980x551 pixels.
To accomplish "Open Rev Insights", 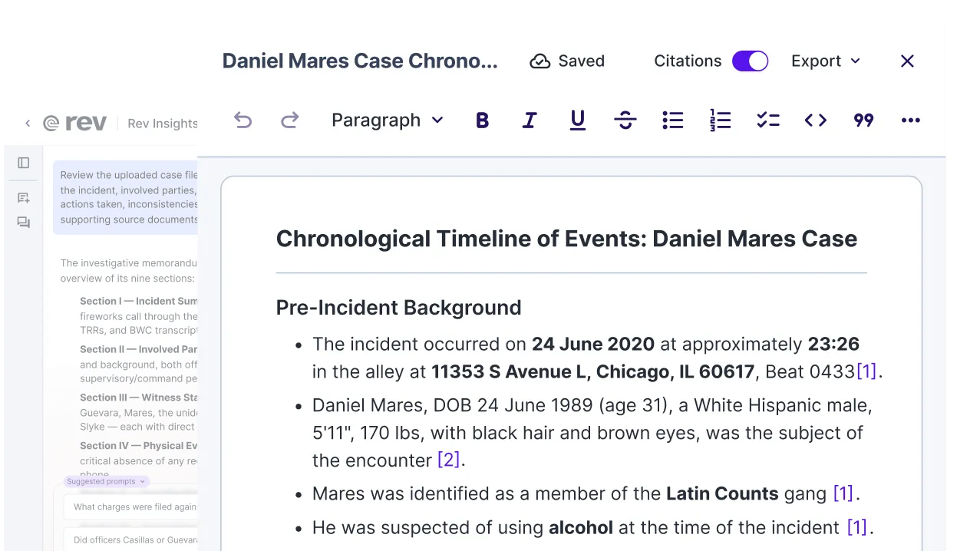I will tap(163, 124).
